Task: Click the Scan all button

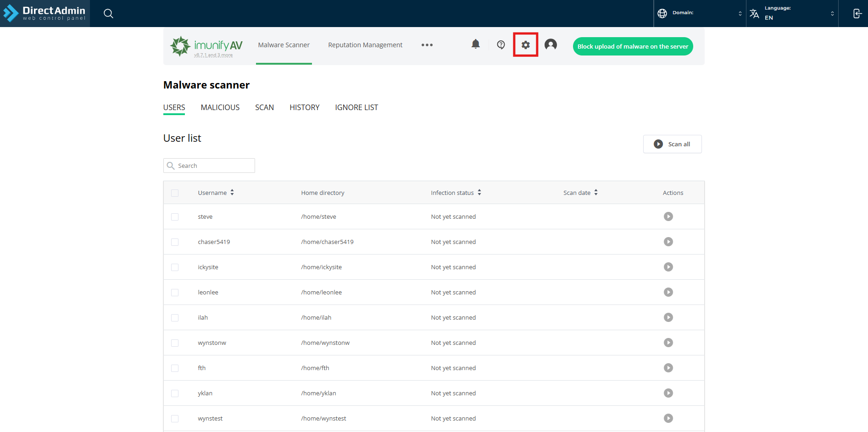Action: 672,144
